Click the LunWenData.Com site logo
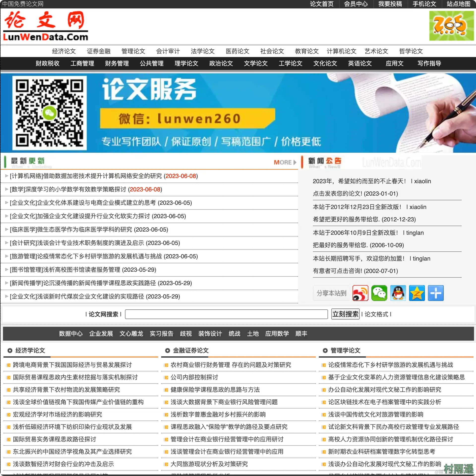The image size is (476, 476). point(45,26)
